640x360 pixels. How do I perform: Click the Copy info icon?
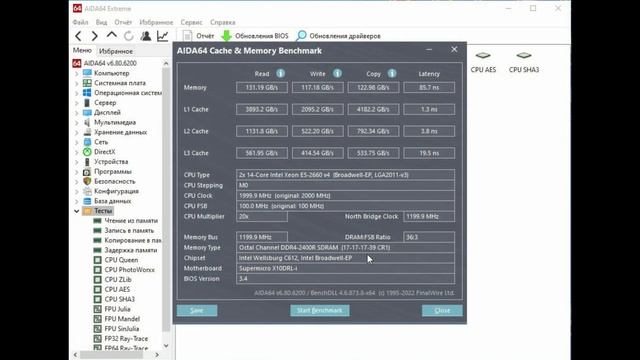(392, 73)
